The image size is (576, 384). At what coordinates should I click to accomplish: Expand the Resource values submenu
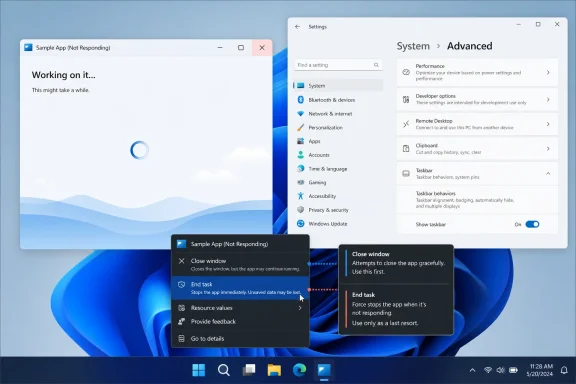point(241,308)
